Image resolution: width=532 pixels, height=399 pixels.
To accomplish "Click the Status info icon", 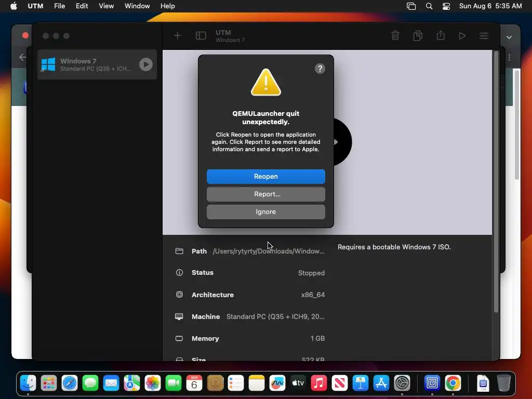I will click(x=179, y=272).
